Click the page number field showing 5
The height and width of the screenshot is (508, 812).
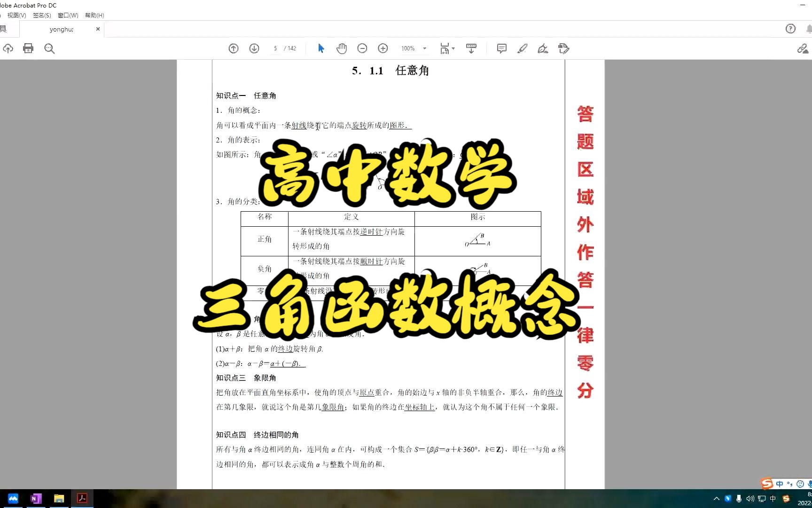point(275,48)
